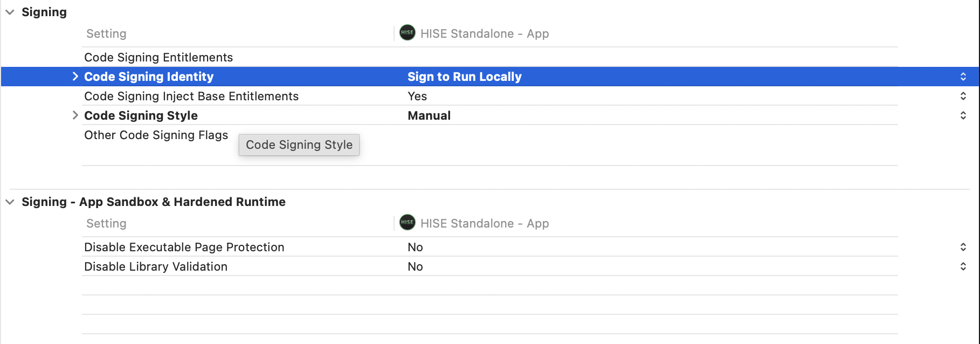Click 'No' value for Disable Library Validation
This screenshot has width=980, height=344.
[x=415, y=266]
